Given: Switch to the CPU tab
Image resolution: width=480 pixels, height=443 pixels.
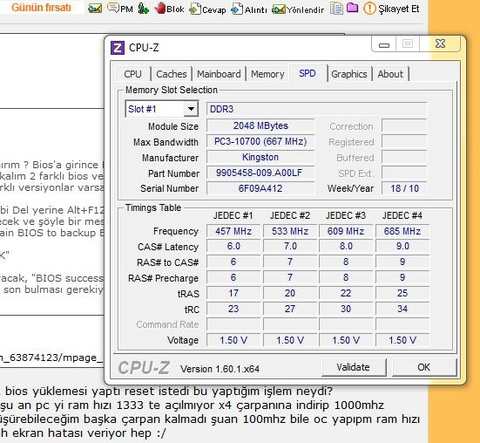Looking at the screenshot, I should pyautogui.click(x=133, y=74).
